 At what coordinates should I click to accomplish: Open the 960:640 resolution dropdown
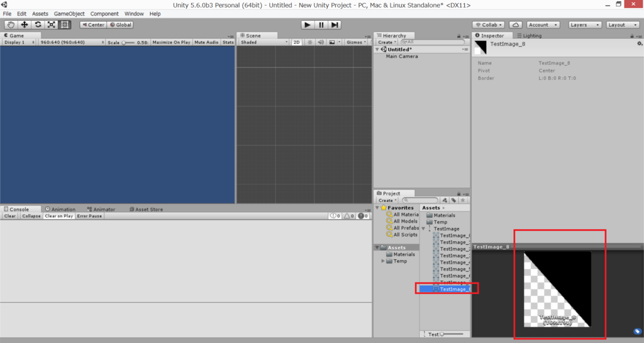[72, 42]
